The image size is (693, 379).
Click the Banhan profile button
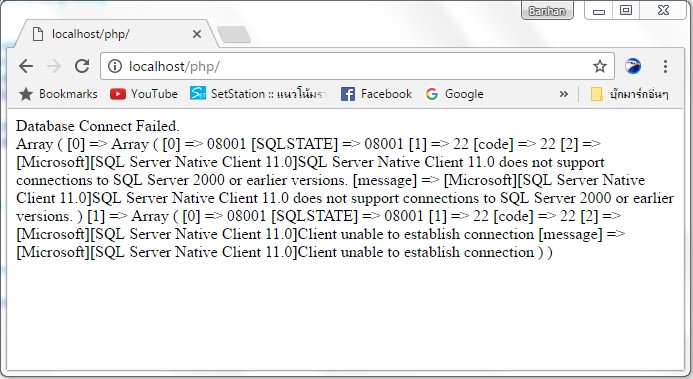pyautogui.click(x=547, y=11)
